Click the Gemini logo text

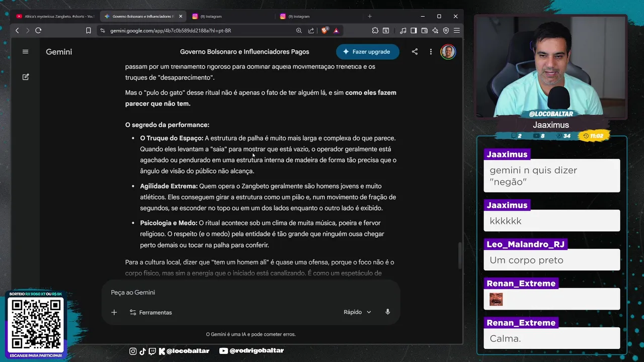pyautogui.click(x=59, y=52)
